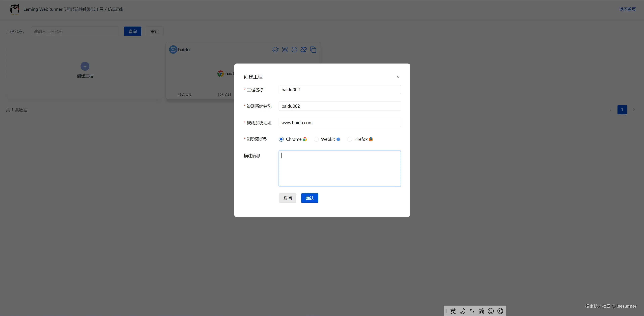Click the copy icon on the baidu card
The width and height of the screenshot is (644, 316).
(313, 50)
